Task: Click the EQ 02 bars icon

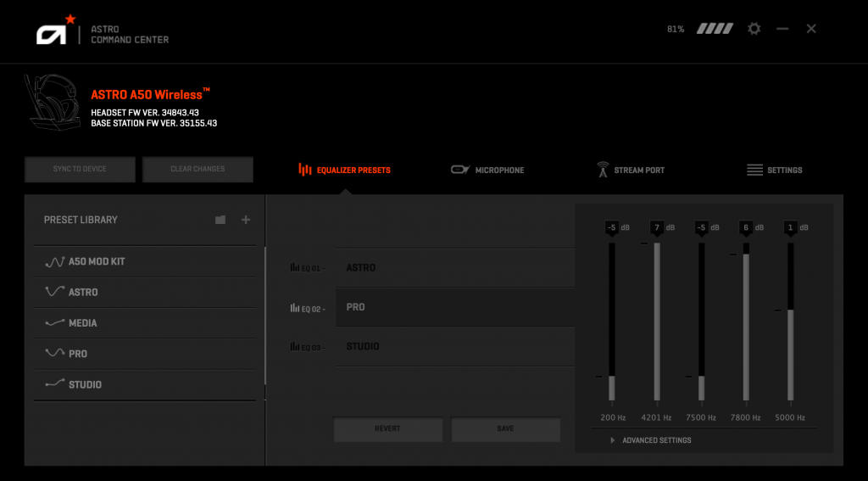Action: [x=294, y=308]
